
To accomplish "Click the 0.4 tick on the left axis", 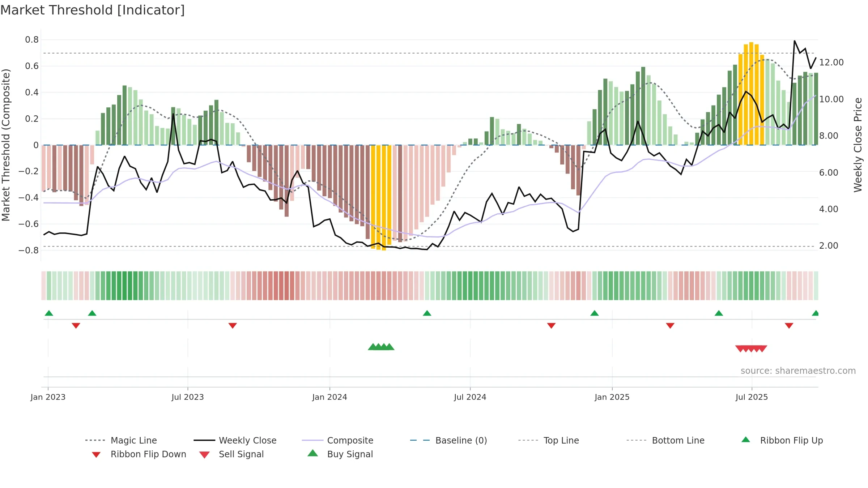I will pos(32,93).
